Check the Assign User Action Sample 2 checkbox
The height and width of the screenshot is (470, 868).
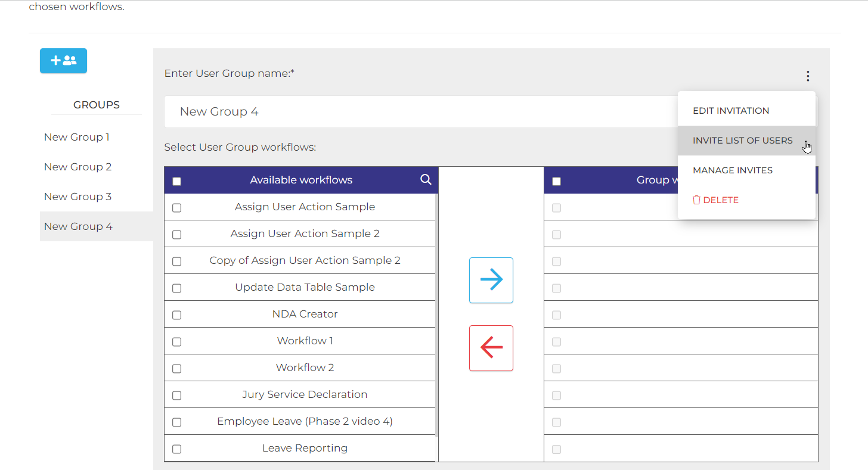[x=176, y=235]
